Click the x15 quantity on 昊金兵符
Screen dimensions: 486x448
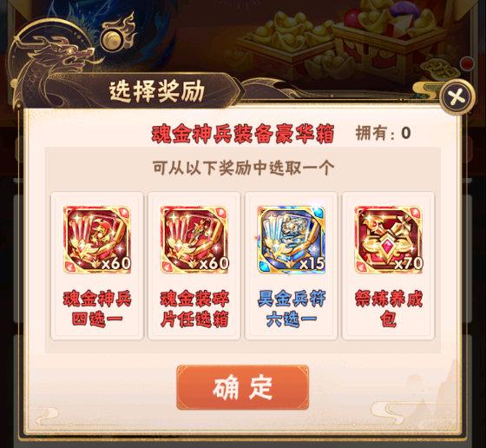(312, 264)
